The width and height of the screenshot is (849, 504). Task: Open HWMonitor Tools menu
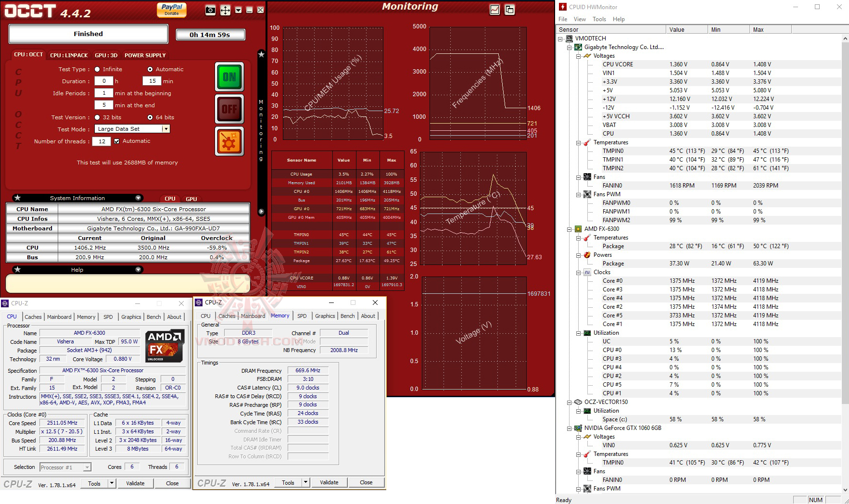(599, 19)
